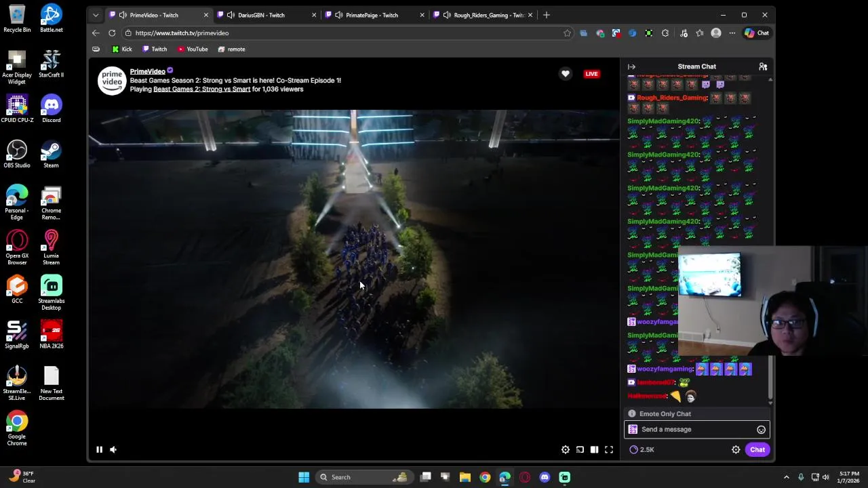Open the Twitch bookmark
This screenshot has height=488, width=868.
[x=155, y=49]
